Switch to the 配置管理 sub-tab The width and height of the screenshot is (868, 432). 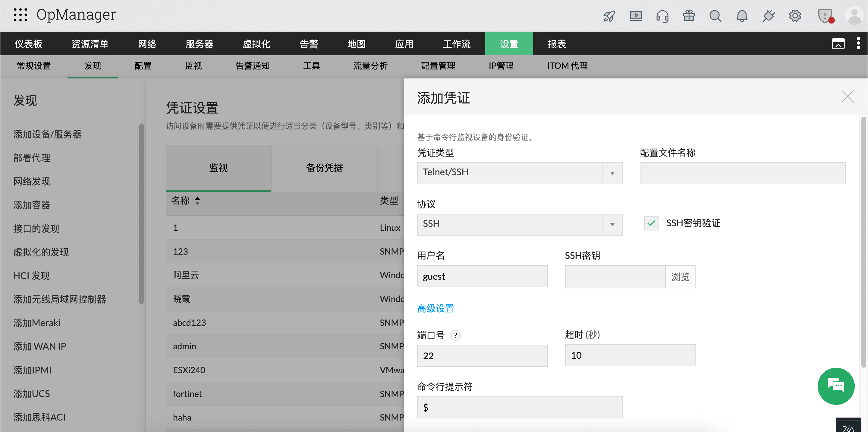438,66
